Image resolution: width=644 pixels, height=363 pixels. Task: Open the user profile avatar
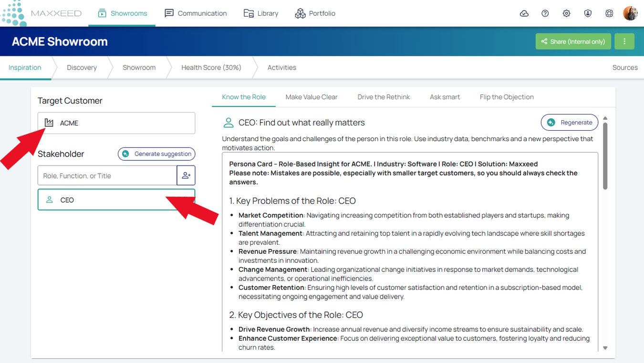point(630,13)
